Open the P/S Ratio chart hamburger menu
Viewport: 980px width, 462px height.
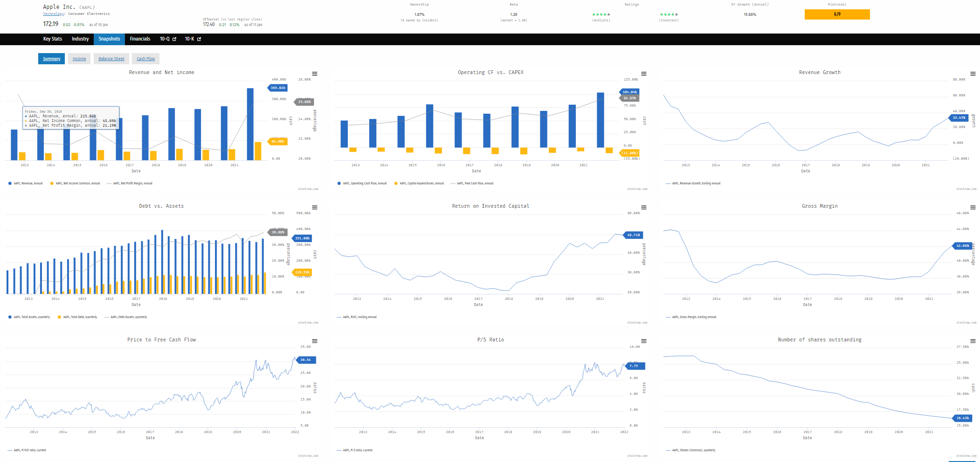click(x=644, y=341)
